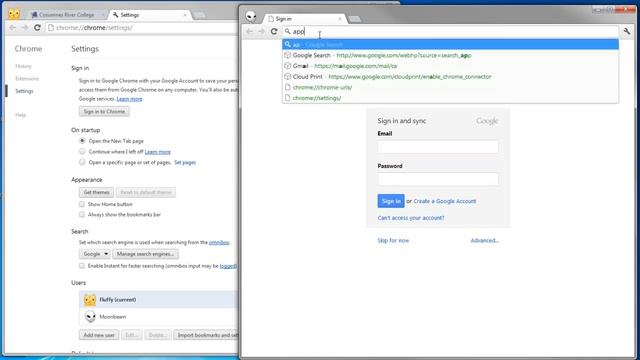Select Continue where I left off option

82,151
